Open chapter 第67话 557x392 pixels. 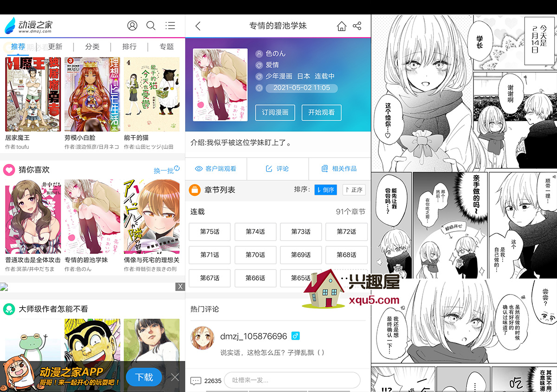[x=210, y=278]
